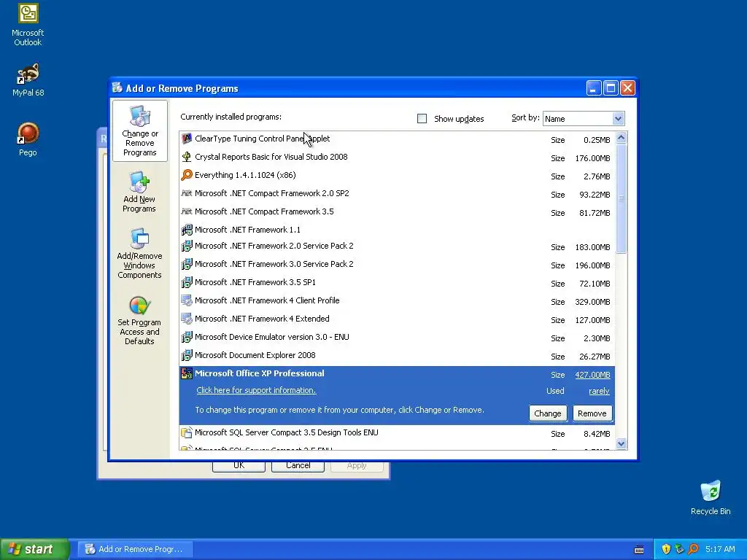Click the program list scroll down arrow

(x=622, y=444)
